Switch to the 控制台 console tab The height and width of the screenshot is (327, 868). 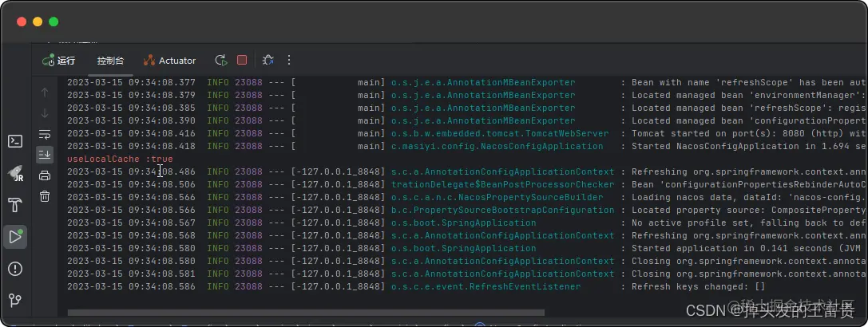[x=111, y=61]
